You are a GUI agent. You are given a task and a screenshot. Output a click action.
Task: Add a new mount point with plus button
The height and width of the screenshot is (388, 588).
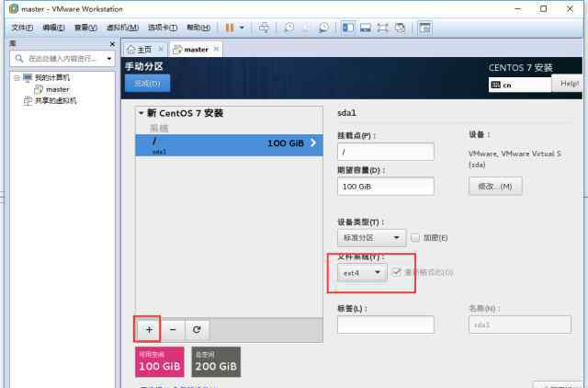pos(149,330)
